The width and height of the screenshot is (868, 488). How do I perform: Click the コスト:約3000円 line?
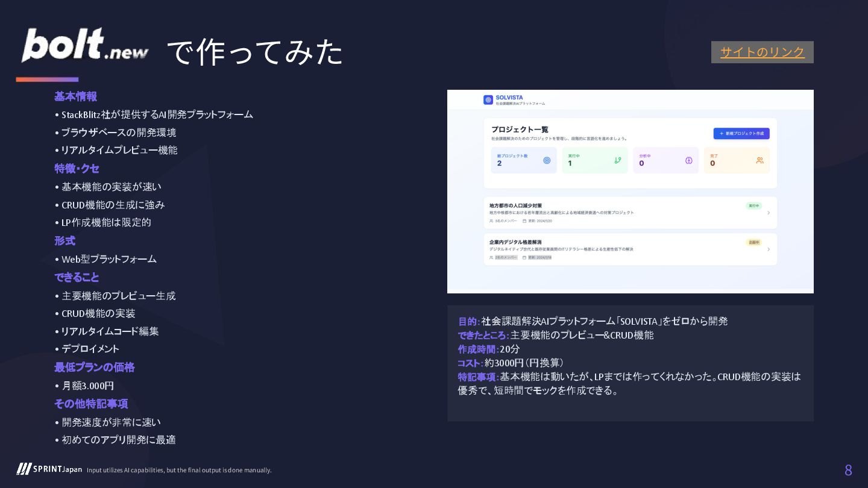pyautogui.click(x=511, y=363)
